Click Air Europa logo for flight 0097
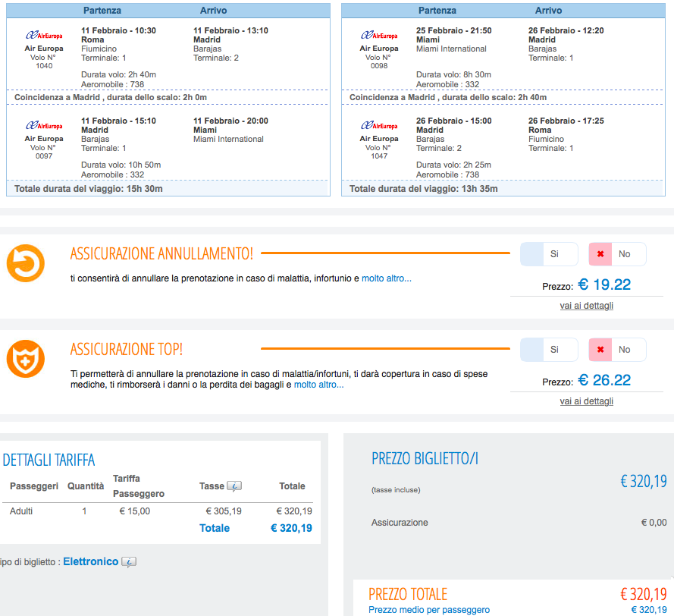This screenshot has width=674, height=616. pyautogui.click(x=44, y=126)
